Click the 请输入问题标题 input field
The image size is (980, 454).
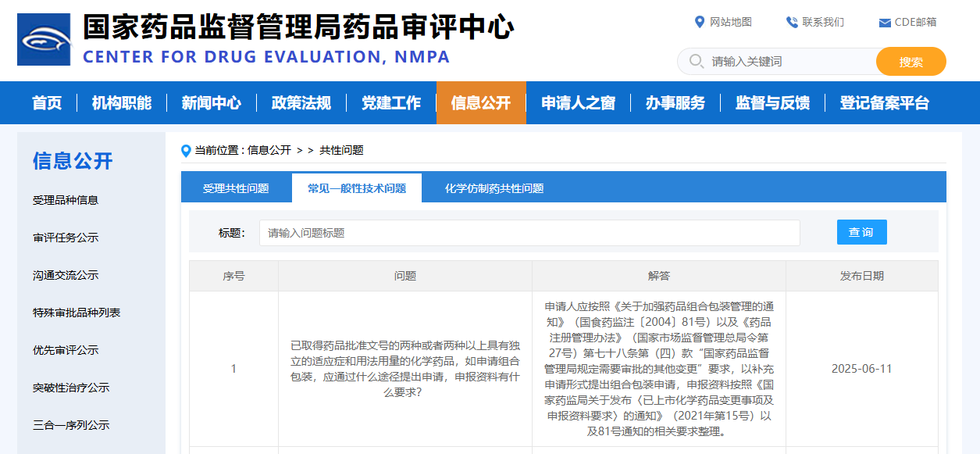(x=529, y=233)
